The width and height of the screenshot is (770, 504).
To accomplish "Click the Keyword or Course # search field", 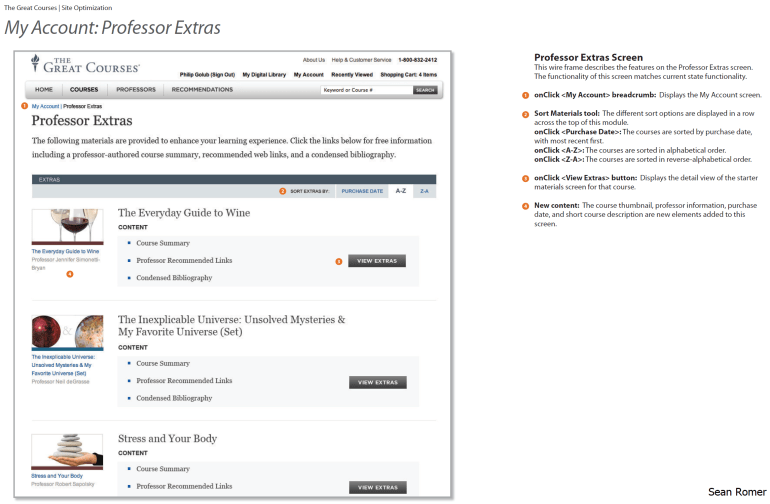I will pos(365,90).
